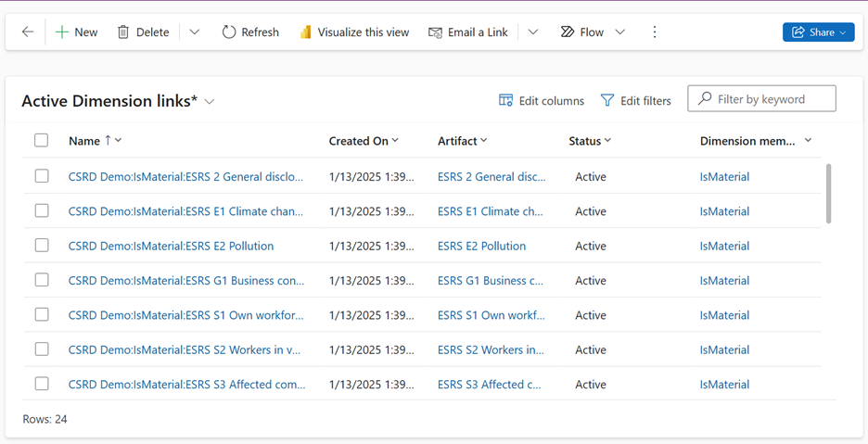Click Edit filters
This screenshot has height=444, width=868.
(x=635, y=100)
